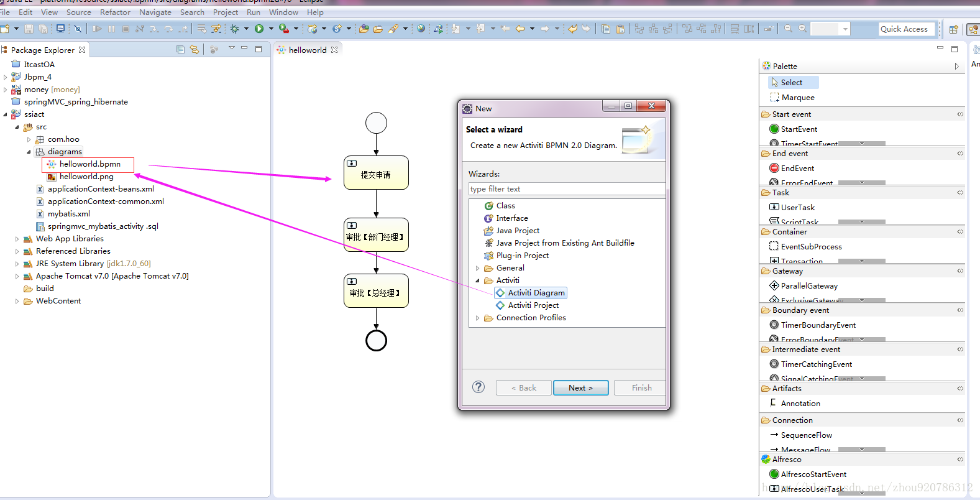
Task: Click the Copy icon in toolbar
Action: (606, 29)
